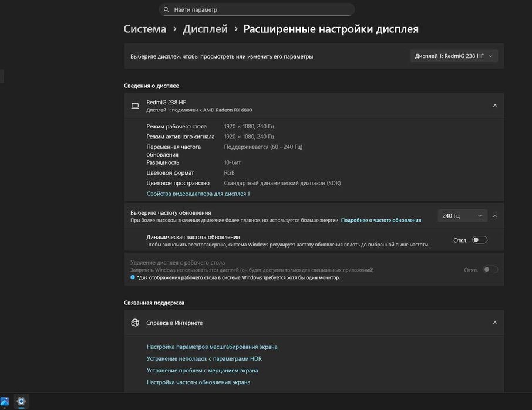The width and height of the screenshot is (532, 410).
Task: Open Устранение проблем с мерцанием экрана link
Action: [x=202, y=370]
